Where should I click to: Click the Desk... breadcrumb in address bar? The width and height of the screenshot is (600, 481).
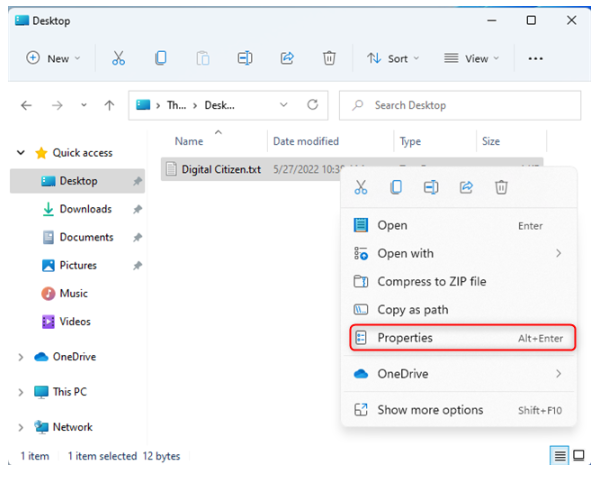click(x=219, y=105)
